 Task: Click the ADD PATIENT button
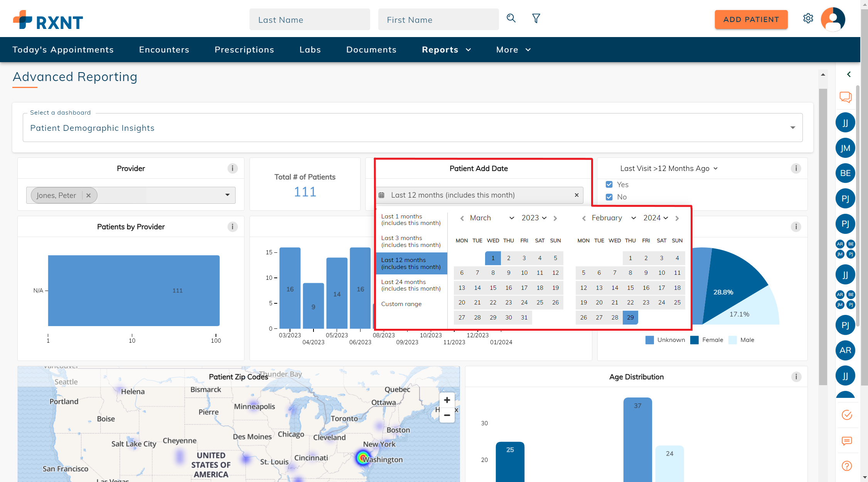[x=751, y=20]
